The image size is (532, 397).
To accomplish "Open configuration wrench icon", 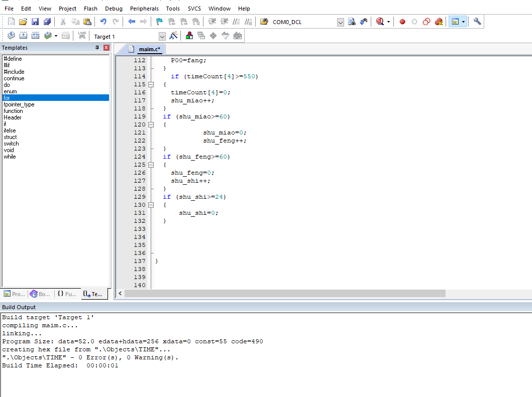I will [477, 22].
